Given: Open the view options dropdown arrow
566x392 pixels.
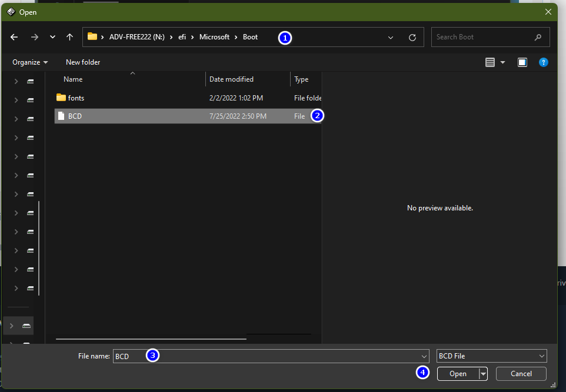Looking at the screenshot, I should [x=502, y=62].
